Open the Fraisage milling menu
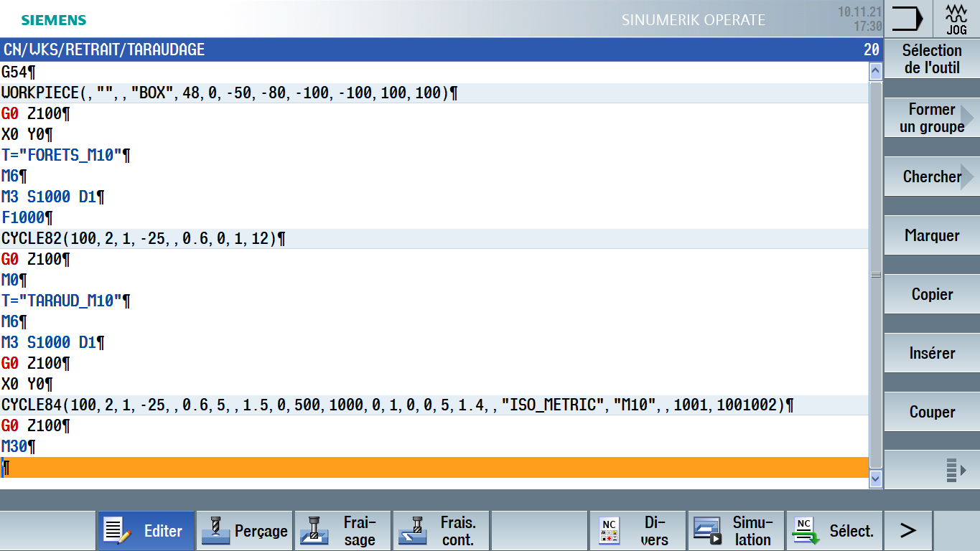This screenshot has width=980, height=551. (342, 531)
